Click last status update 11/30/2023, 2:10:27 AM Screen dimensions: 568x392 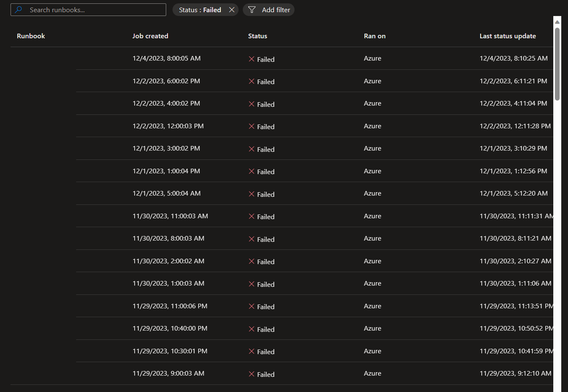[x=515, y=261]
